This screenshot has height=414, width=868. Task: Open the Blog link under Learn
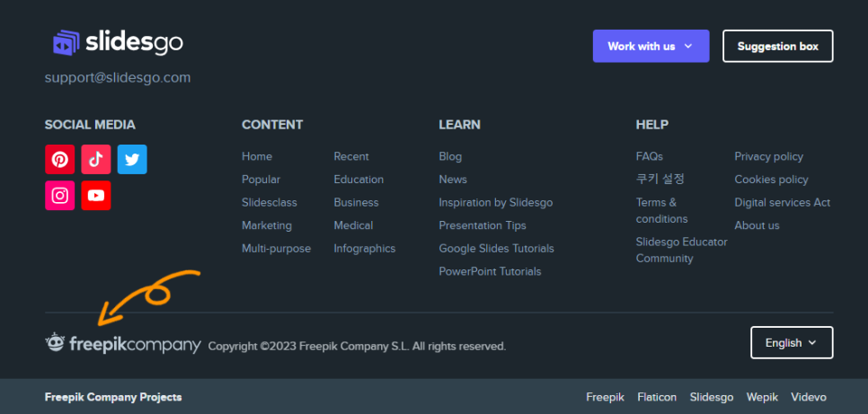click(450, 156)
